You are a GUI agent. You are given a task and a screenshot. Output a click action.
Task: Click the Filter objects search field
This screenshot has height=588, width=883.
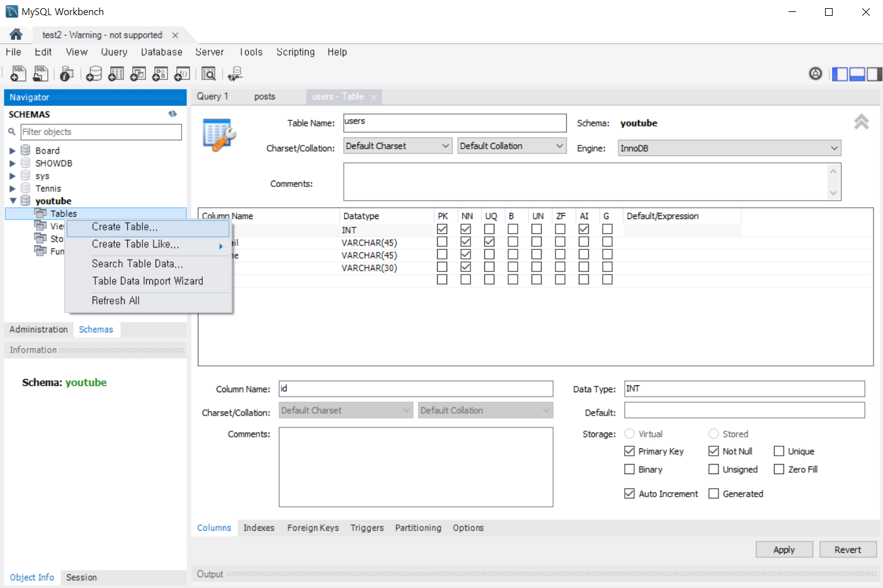point(101,132)
